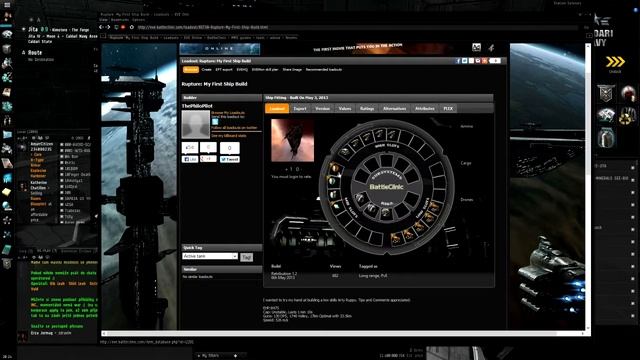Switch to the Values tab

345,109
